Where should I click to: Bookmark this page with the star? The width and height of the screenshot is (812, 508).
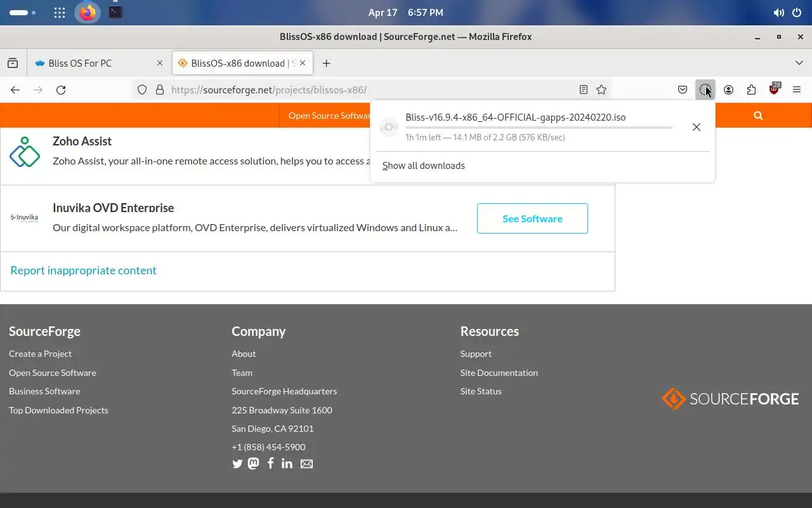pyautogui.click(x=601, y=90)
